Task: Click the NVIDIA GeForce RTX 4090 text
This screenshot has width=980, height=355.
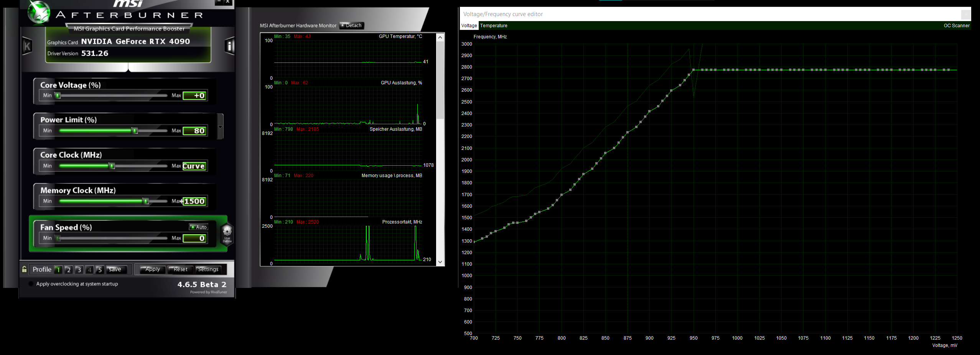Action: pos(135,41)
